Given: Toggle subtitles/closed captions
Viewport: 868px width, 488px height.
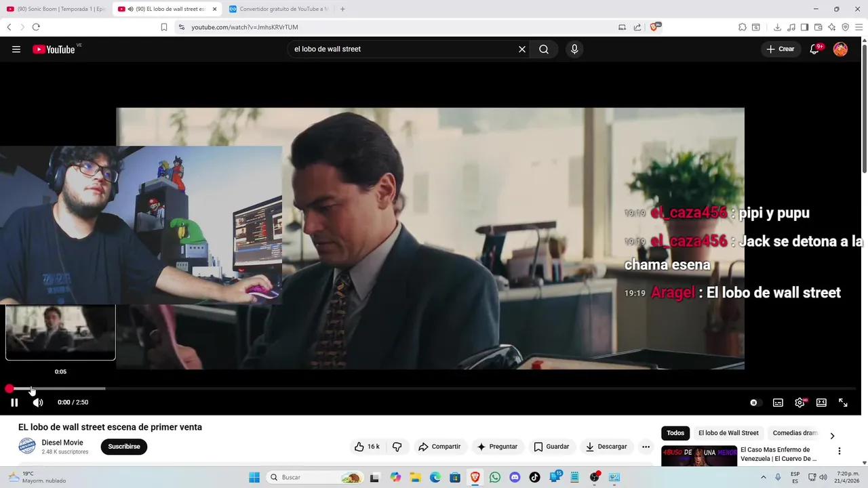Looking at the screenshot, I should pyautogui.click(x=778, y=403).
